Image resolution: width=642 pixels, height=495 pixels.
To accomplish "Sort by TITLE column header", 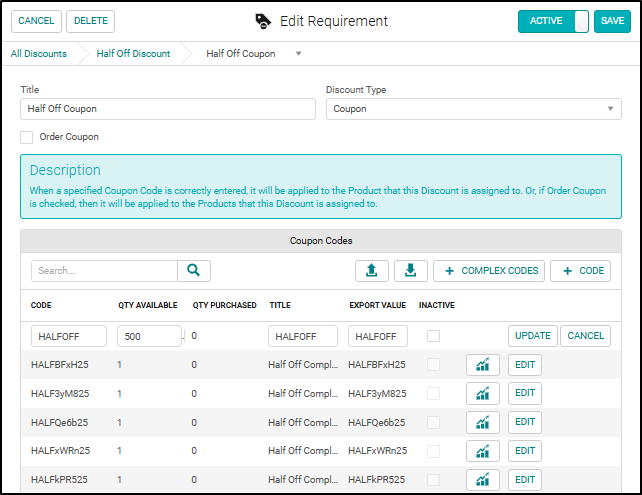I will click(x=280, y=305).
